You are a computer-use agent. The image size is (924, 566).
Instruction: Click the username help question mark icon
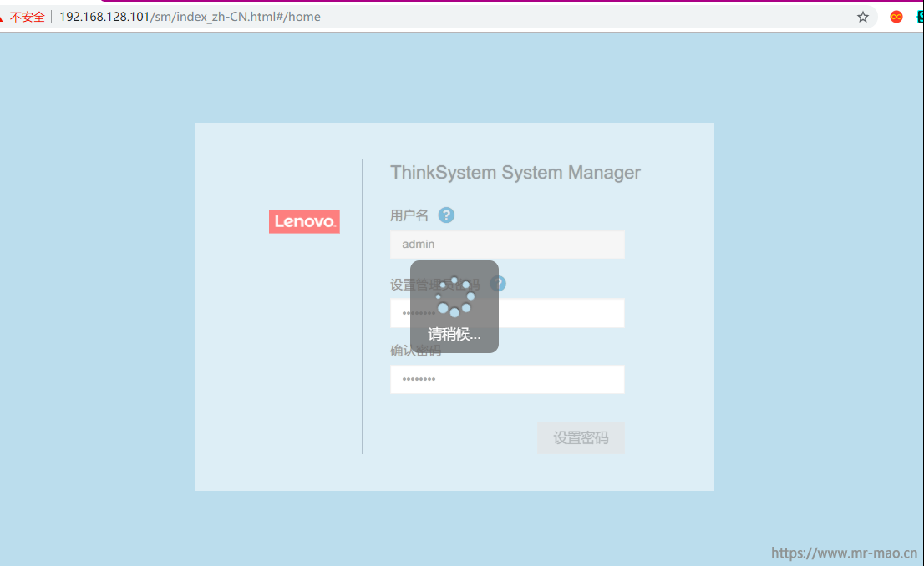click(x=446, y=215)
